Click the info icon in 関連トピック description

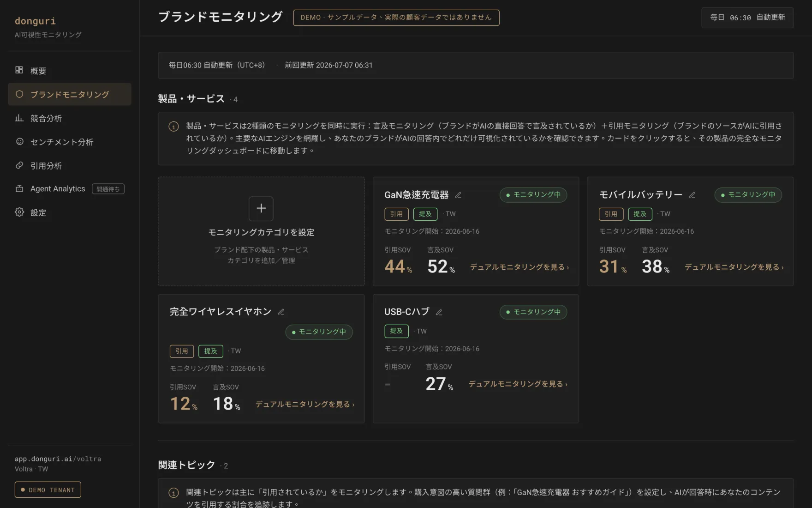173,493
